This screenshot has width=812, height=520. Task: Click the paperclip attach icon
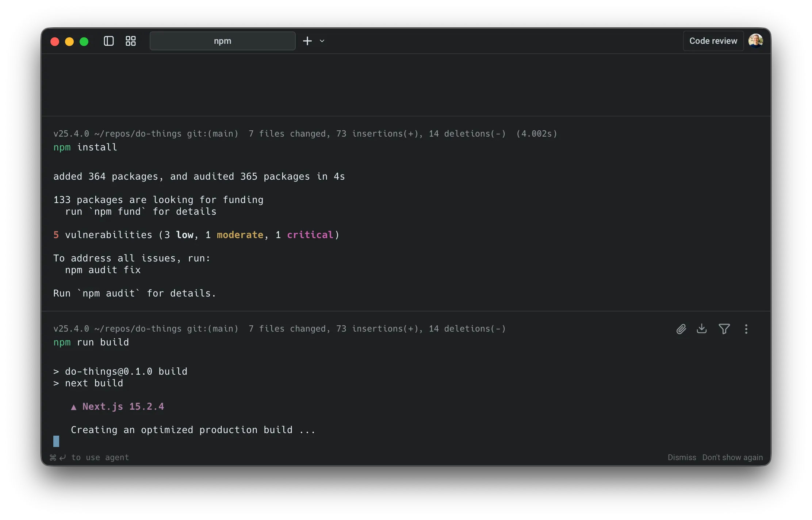pyautogui.click(x=681, y=329)
